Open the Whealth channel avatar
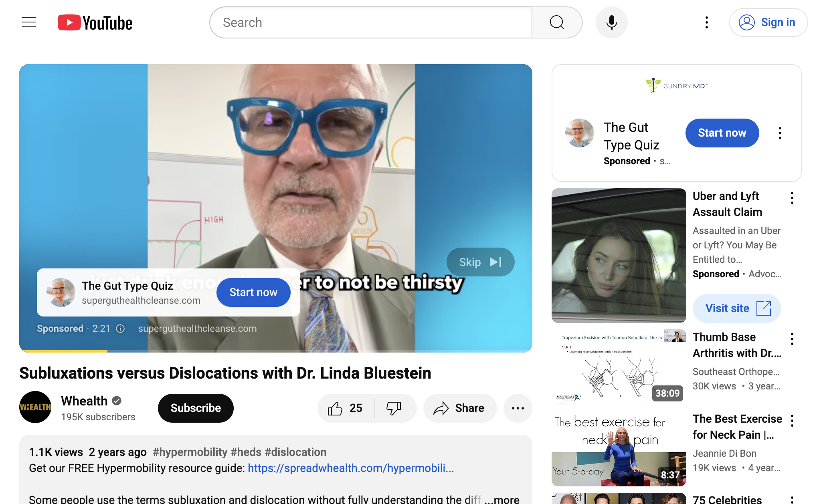The height and width of the screenshot is (504, 821). [x=35, y=407]
